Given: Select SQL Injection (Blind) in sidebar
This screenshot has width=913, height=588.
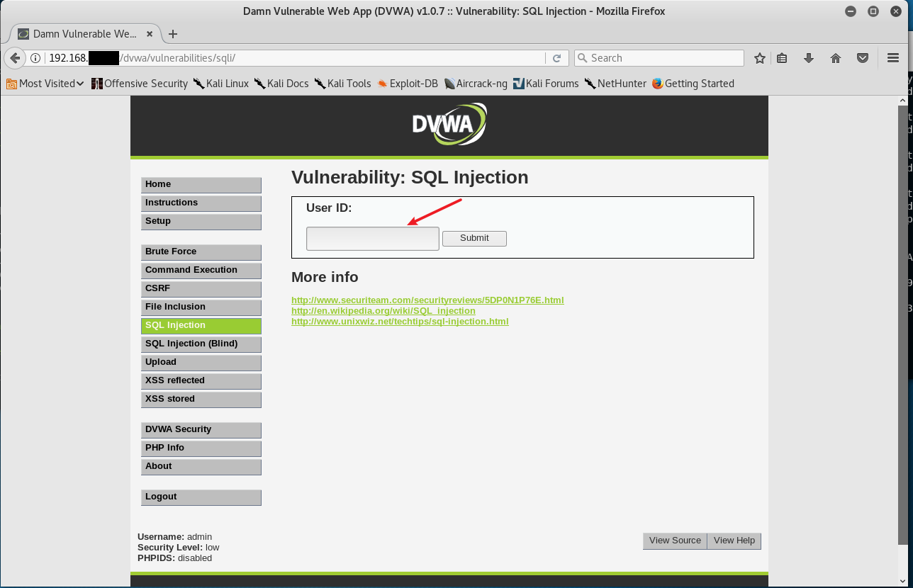Looking at the screenshot, I should tap(201, 344).
